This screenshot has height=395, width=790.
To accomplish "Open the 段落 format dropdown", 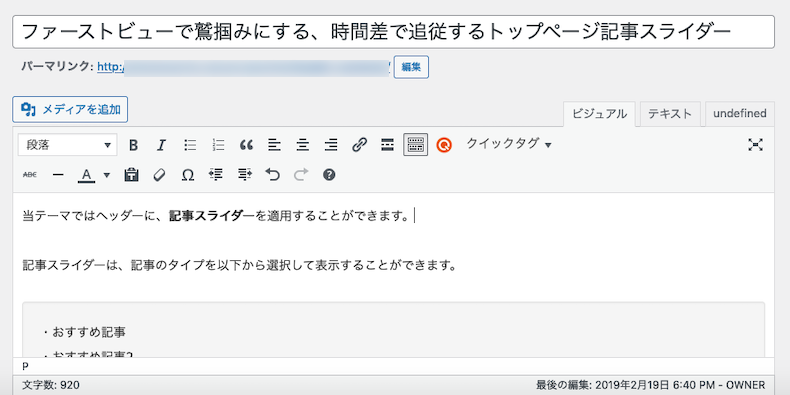I will [68, 145].
